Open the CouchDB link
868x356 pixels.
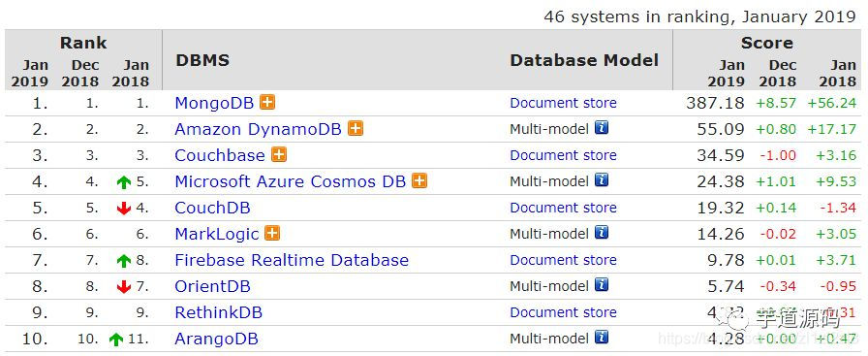tap(212, 208)
